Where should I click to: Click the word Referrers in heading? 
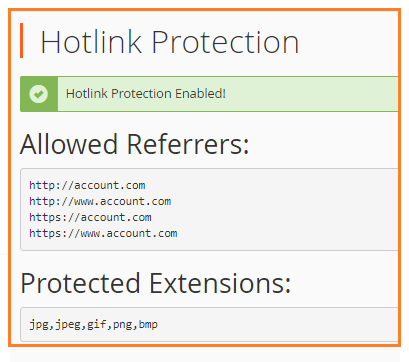[x=188, y=144]
